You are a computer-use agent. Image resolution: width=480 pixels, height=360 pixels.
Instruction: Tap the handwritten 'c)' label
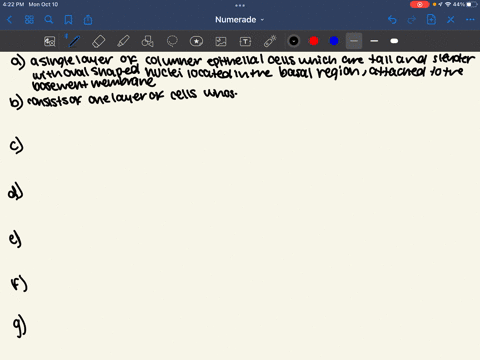click(16, 145)
